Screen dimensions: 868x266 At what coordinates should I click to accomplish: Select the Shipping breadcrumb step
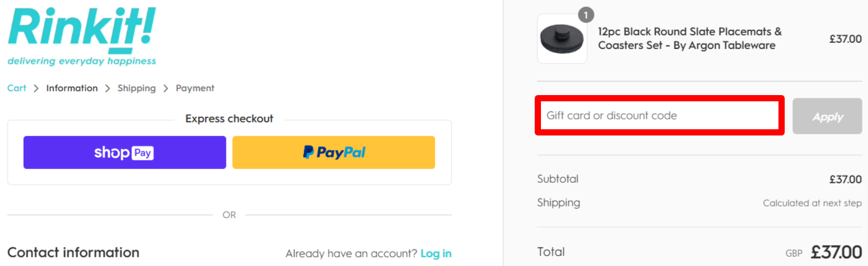[x=137, y=88]
